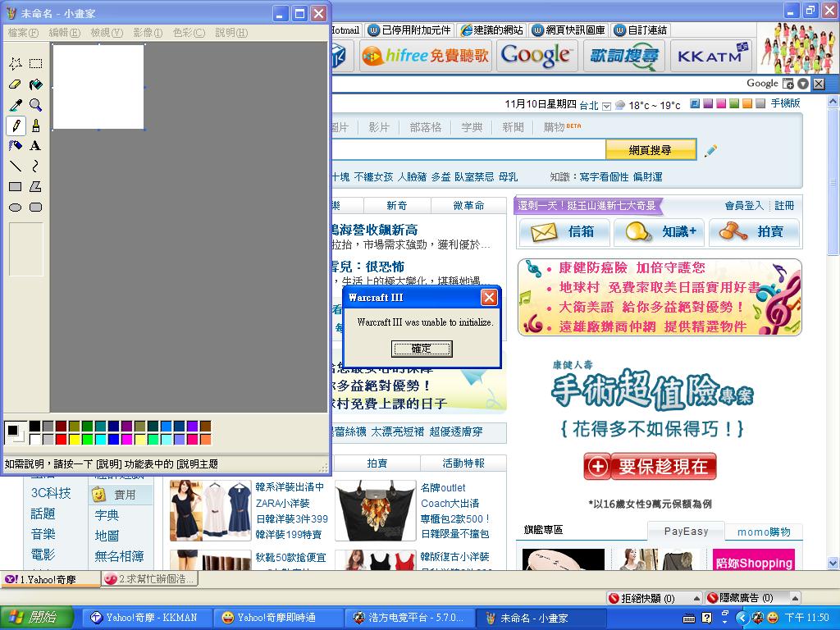Click 確定 in the Warcraft III dialog
This screenshot has height=630, width=840.
tap(422, 349)
